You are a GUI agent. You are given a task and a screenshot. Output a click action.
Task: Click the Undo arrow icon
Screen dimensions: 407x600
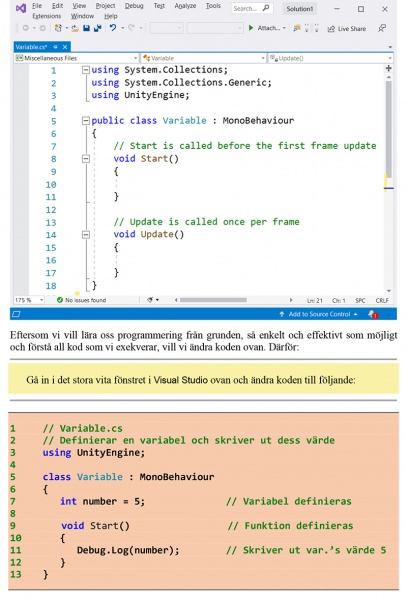(x=113, y=28)
